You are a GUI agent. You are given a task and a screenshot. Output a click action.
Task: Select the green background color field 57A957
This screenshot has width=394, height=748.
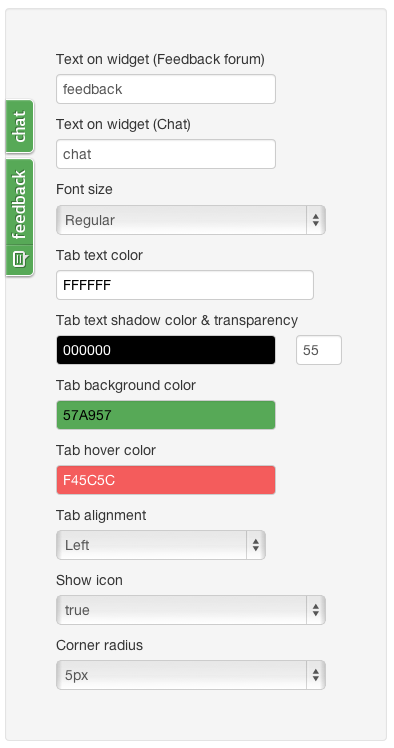pyautogui.click(x=166, y=415)
